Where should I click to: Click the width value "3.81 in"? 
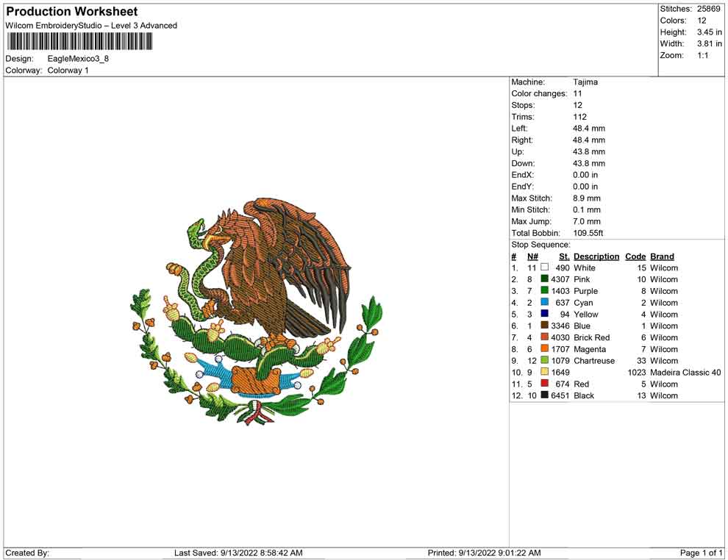coord(709,43)
